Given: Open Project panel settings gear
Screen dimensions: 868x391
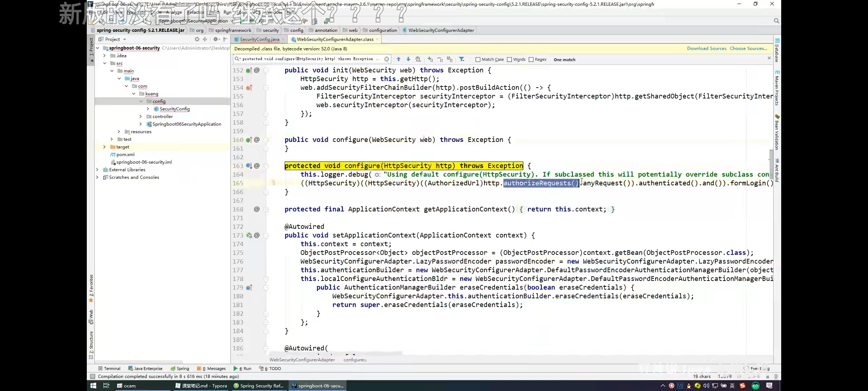Looking at the screenshot, I should pos(216,39).
